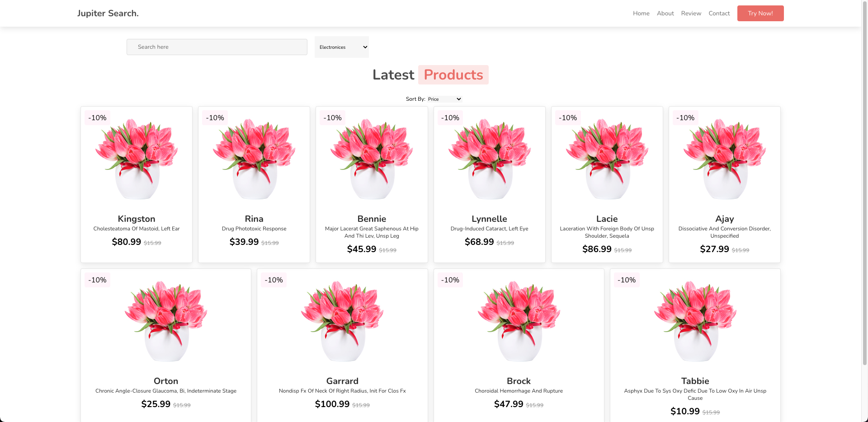Select the Rina product image
This screenshot has width=868, height=422.
(254, 159)
